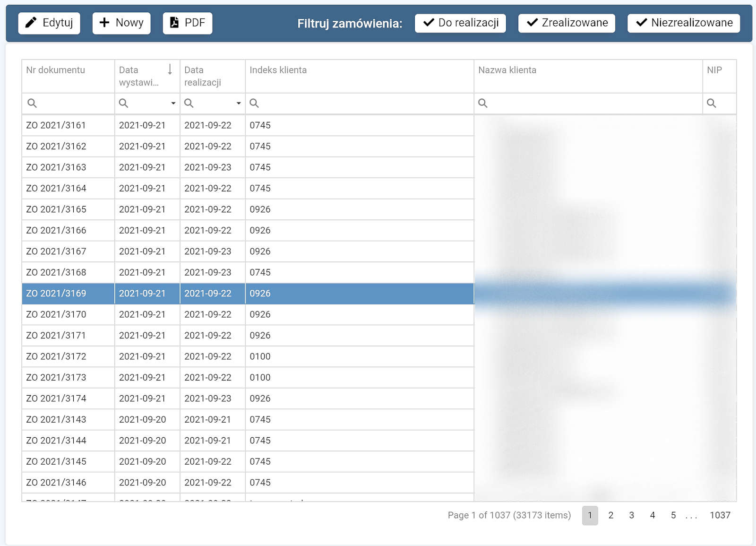Click the plus icon for Nowy

[x=104, y=23]
